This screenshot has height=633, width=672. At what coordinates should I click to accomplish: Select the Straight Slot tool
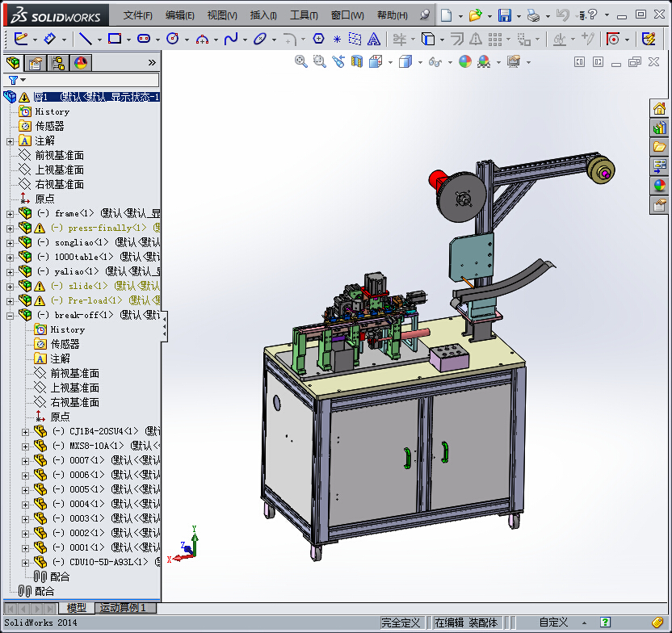pos(144,39)
